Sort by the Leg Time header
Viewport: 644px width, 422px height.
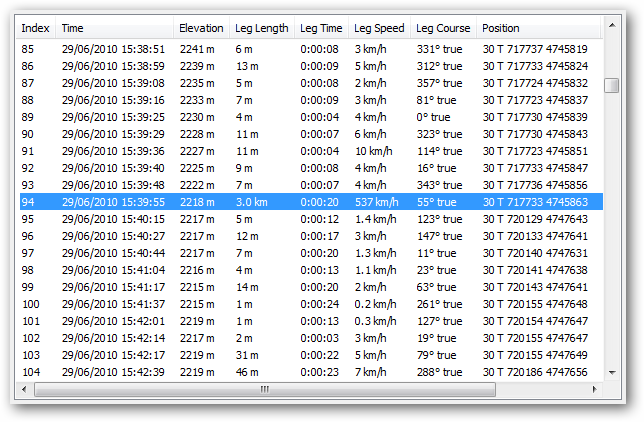[x=321, y=28]
